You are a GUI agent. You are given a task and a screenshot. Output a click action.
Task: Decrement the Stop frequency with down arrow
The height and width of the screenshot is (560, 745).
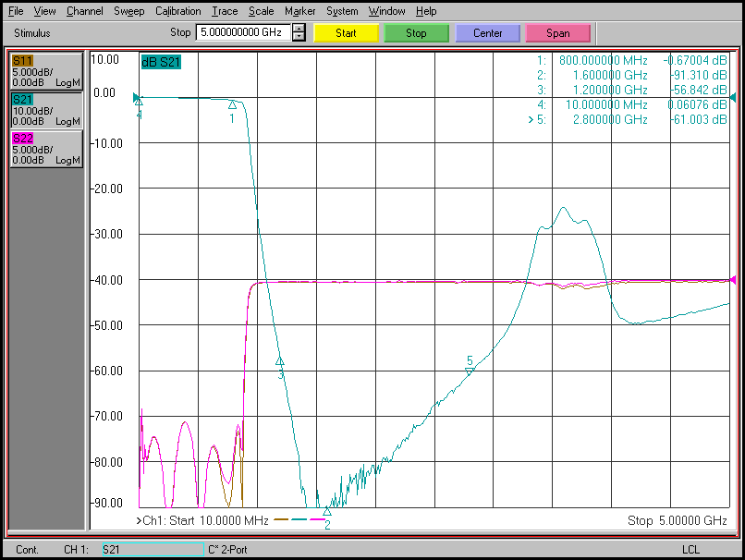click(299, 37)
